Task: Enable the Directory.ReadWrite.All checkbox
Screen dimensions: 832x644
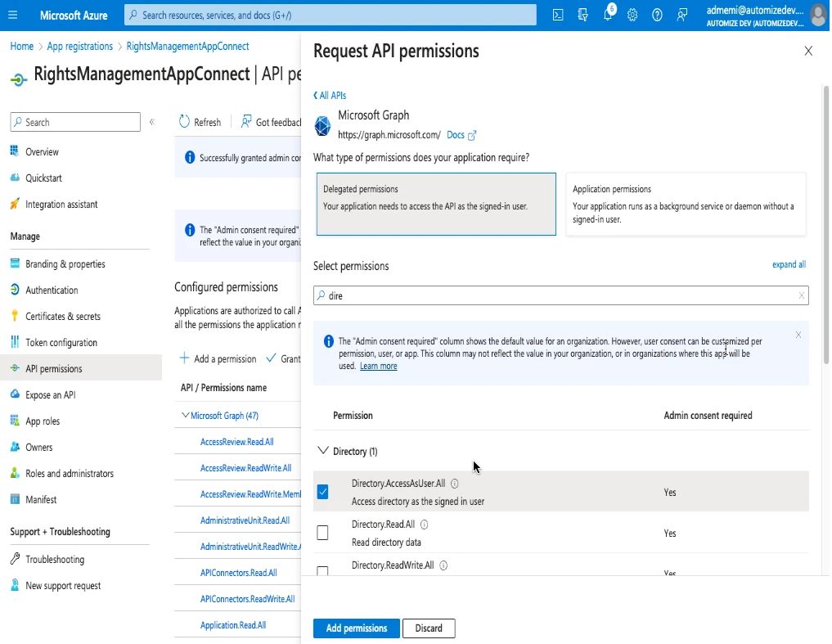Action: [322, 570]
